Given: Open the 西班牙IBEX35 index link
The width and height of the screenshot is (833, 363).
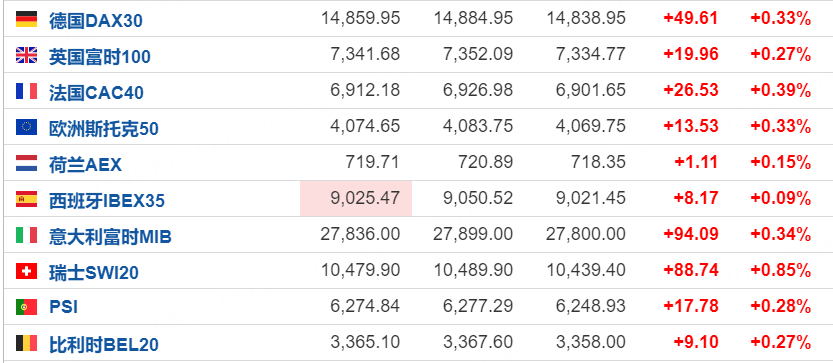Looking at the screenshot, I should click(x=107, y=200).
